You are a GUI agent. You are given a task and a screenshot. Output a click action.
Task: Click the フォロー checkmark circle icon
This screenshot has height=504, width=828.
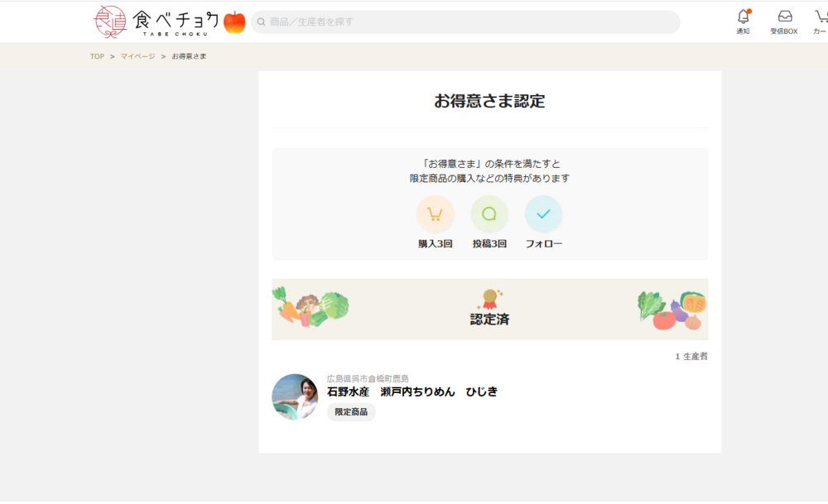click(543, 214)
